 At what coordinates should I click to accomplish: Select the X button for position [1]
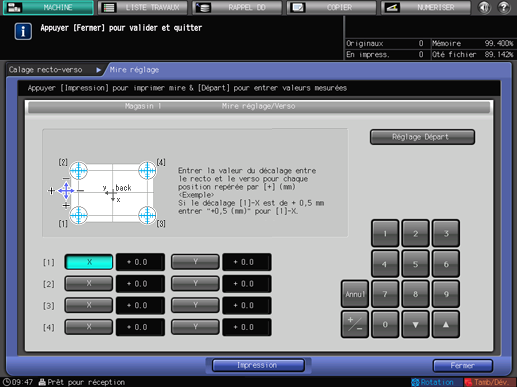pyautogui.click(x=89, y=262)
